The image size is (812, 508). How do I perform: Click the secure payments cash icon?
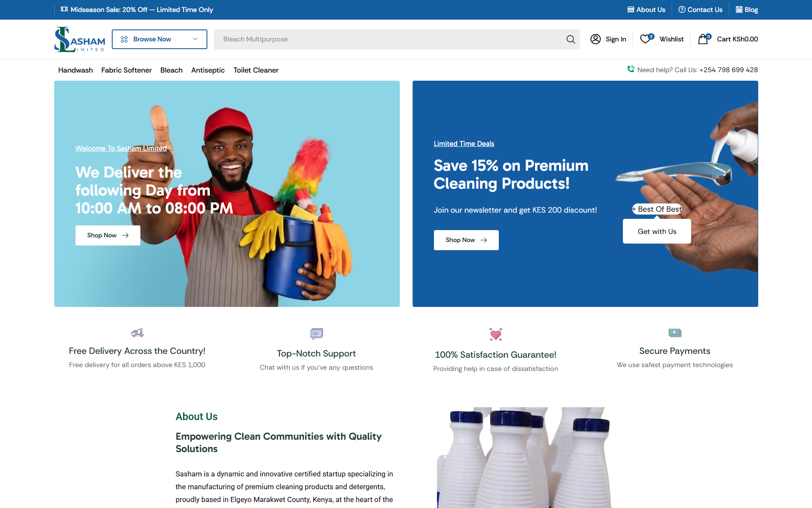(675, 333)
